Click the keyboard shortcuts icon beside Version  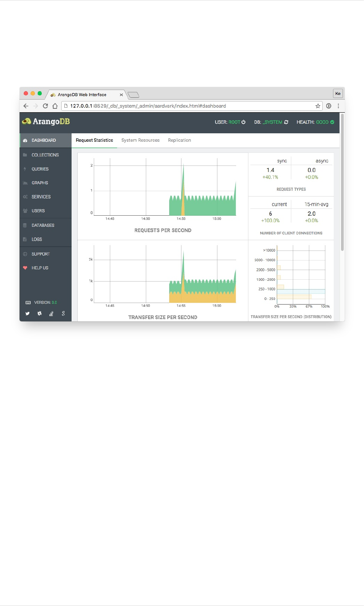28,303
